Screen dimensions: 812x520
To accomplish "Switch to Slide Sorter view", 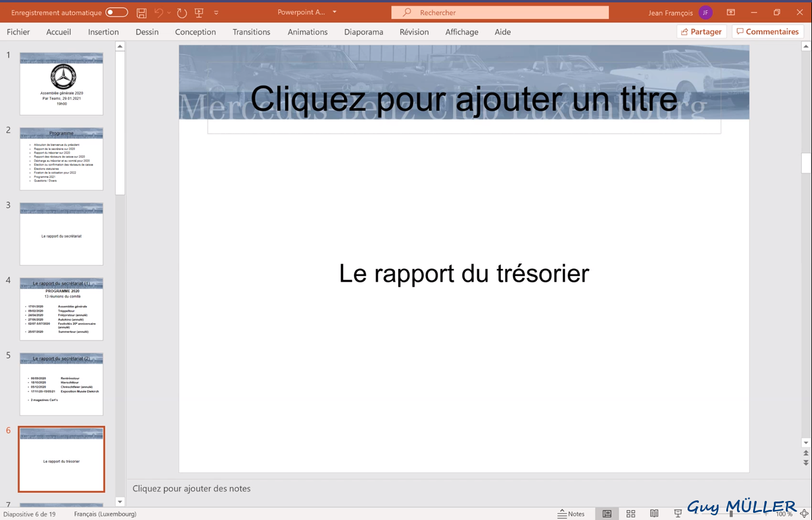I will pos(631,513).
